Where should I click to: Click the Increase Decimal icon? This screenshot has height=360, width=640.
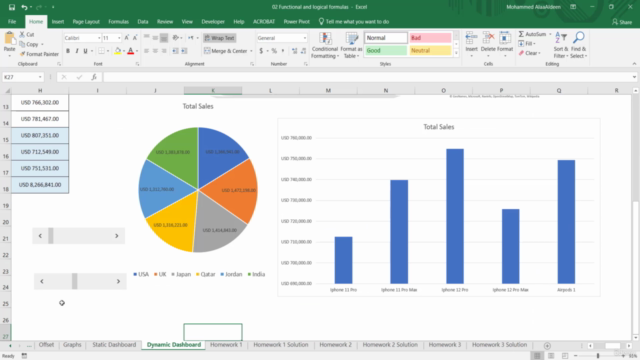[294, 51]
